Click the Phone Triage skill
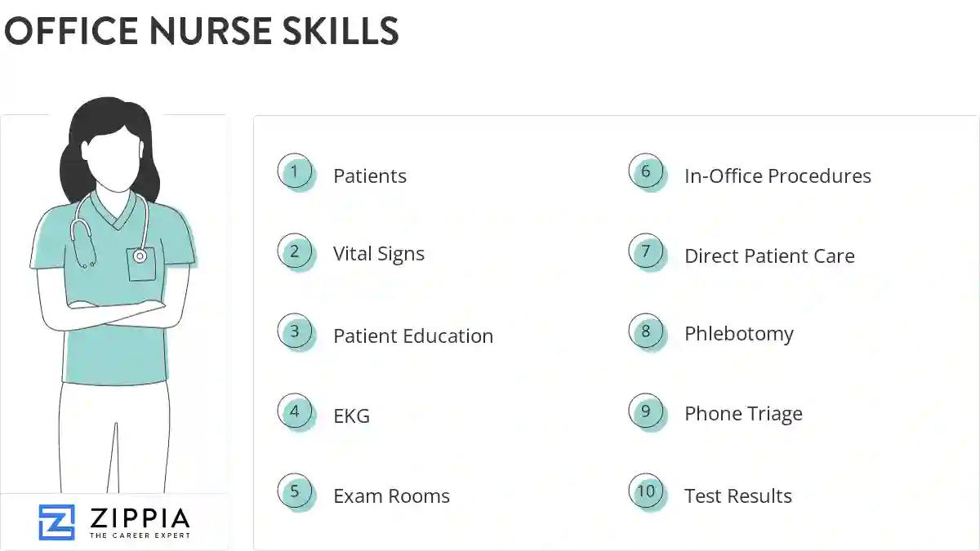The width and height of the screenshot is (980, 551). point(743,414)
